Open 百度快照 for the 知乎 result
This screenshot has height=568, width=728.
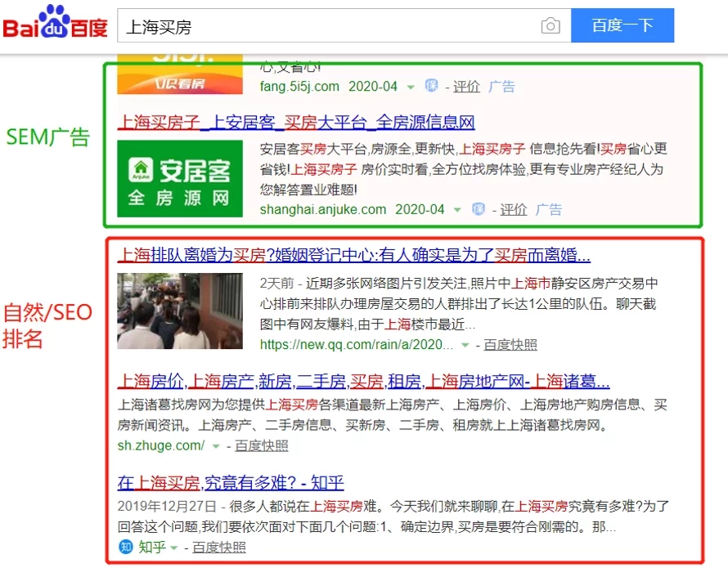pos(219,548)
